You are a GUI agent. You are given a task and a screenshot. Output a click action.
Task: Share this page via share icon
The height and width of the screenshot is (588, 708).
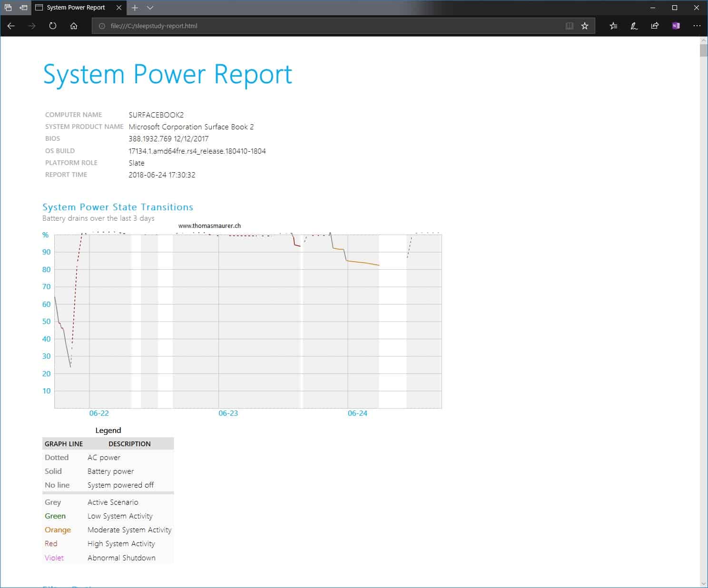click(x=655, y=26)
